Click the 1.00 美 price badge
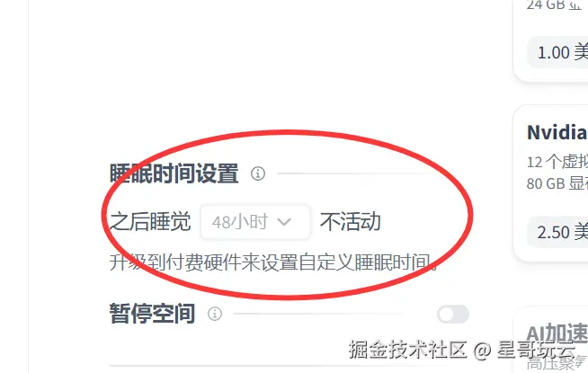 [x=558, y=52]
